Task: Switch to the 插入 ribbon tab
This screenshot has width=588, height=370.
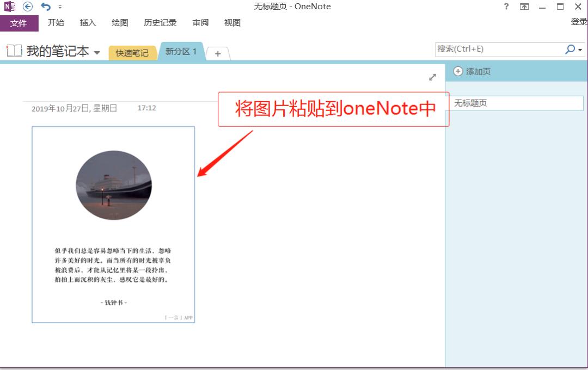Action: coord(88,22)
